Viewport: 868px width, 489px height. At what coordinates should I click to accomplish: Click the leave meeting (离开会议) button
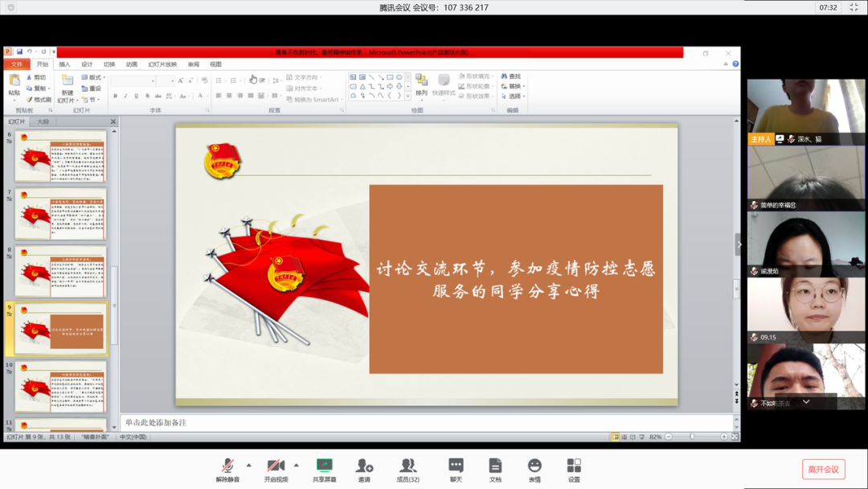[823, 469]
